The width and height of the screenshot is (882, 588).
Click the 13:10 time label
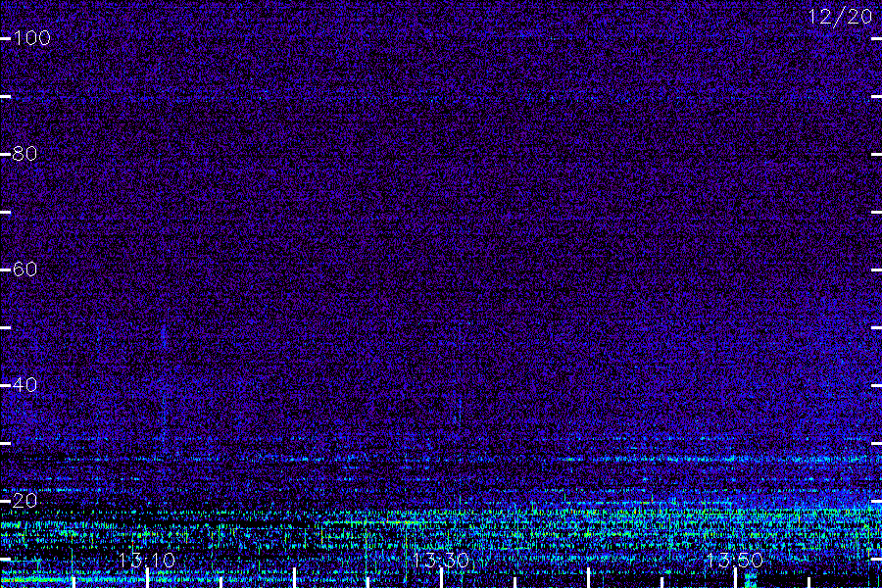(147, 560)
